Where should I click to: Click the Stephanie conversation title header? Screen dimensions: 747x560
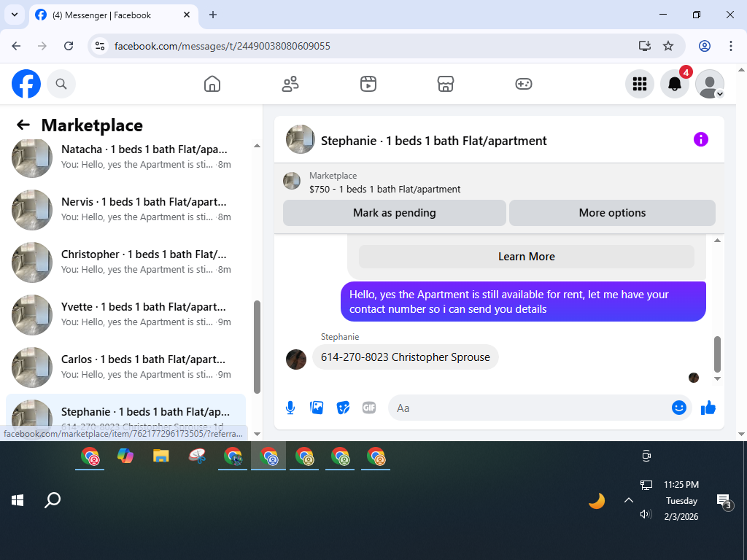tap(433, 141)
